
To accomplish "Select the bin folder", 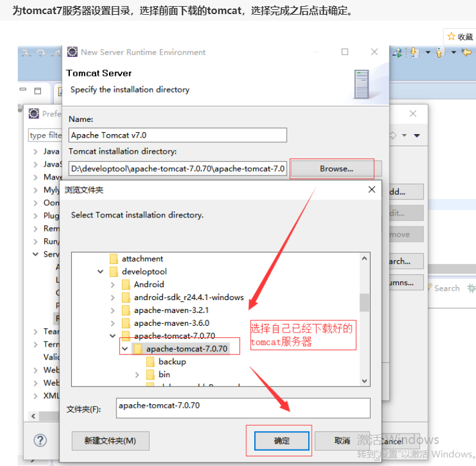I will (164, 375).
